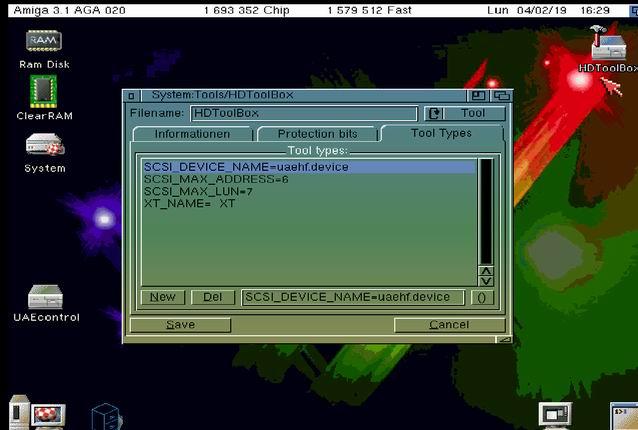Screen dimensions: 638x430
Task: Cancel the information window
Action: coord(450,325)
